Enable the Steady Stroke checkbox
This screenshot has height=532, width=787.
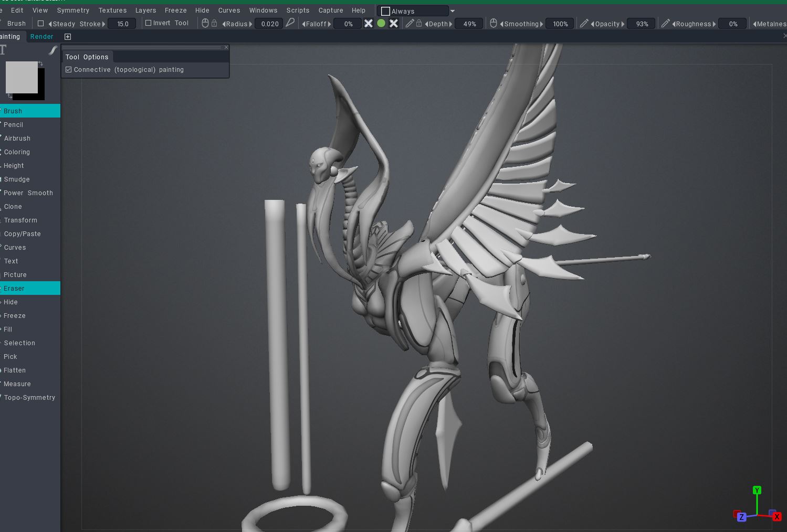[41, 24]
